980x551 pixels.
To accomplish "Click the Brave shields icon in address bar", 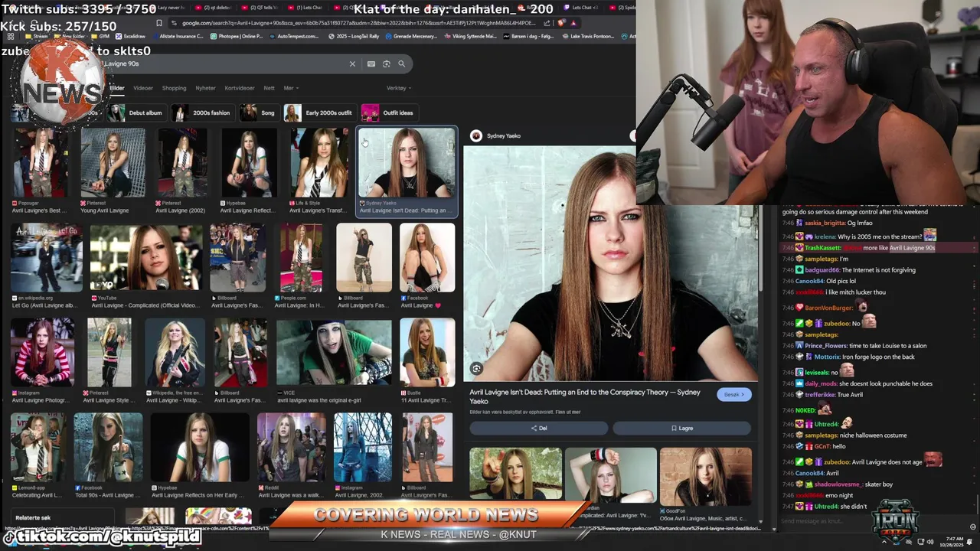I will point(562,23).
